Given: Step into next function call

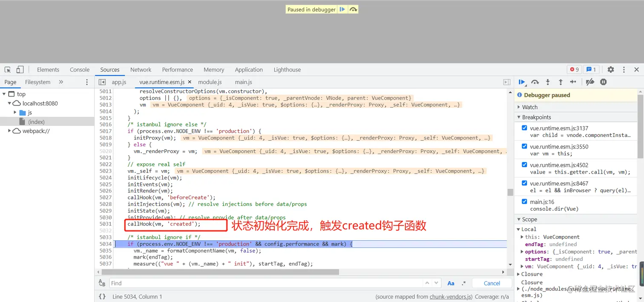Looking at the screenshot, I should [548, 82].
